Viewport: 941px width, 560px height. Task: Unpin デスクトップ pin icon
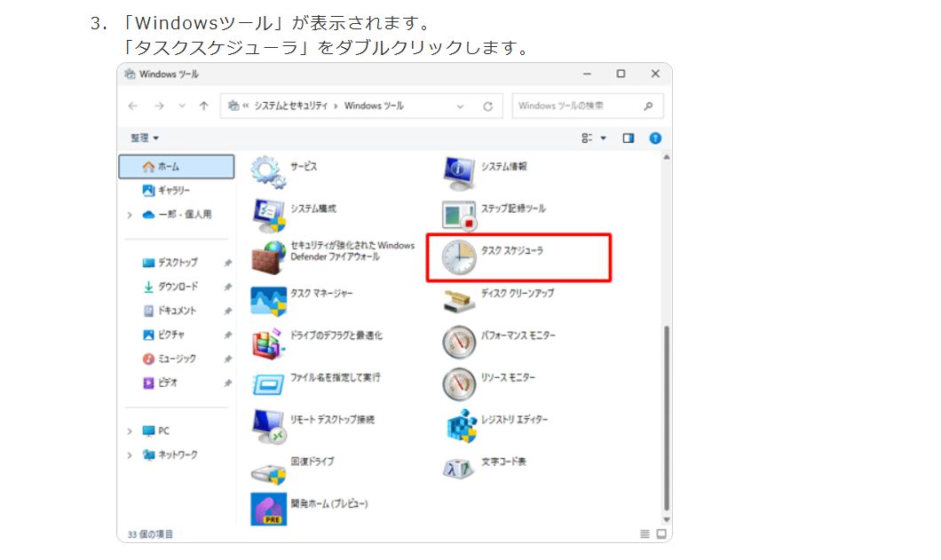[x=227, y=263]
